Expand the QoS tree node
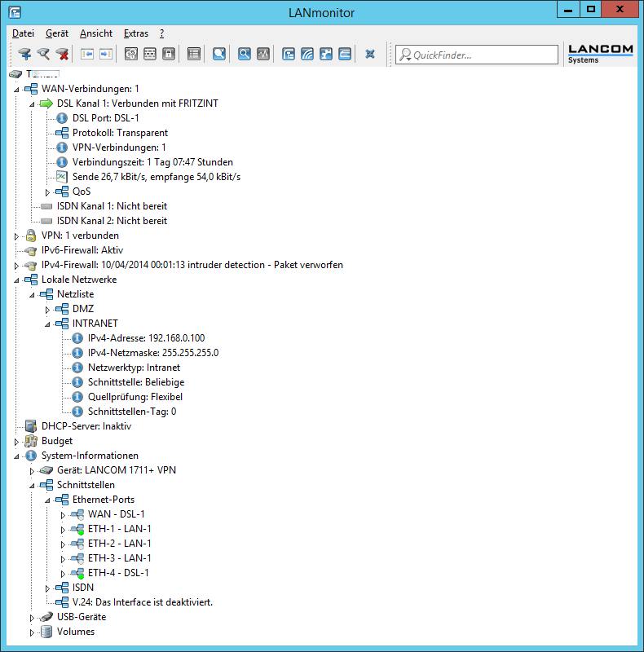The height and width of the screenshot is (652, 644). 47,192
